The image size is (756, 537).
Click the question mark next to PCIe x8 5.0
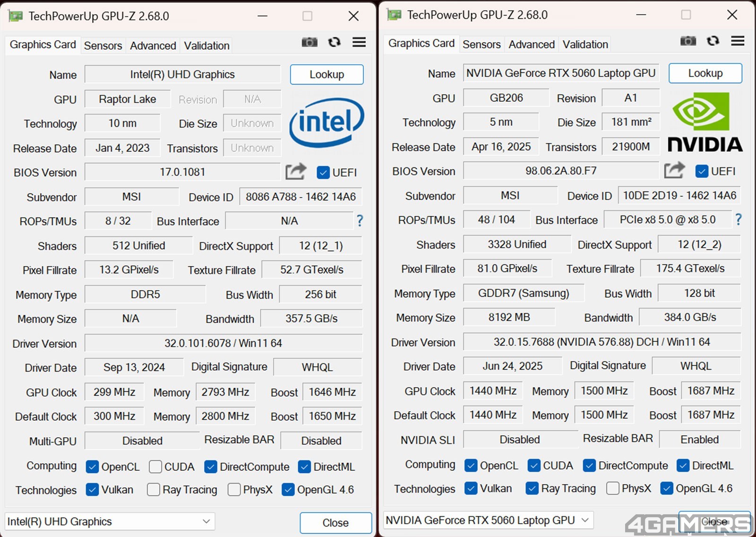pos(739,219)
